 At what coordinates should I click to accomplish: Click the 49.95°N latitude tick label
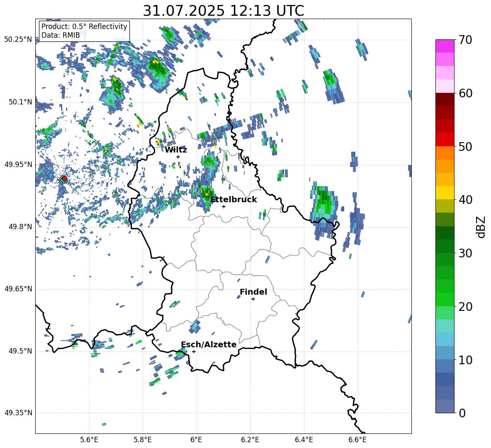[18, 165]
